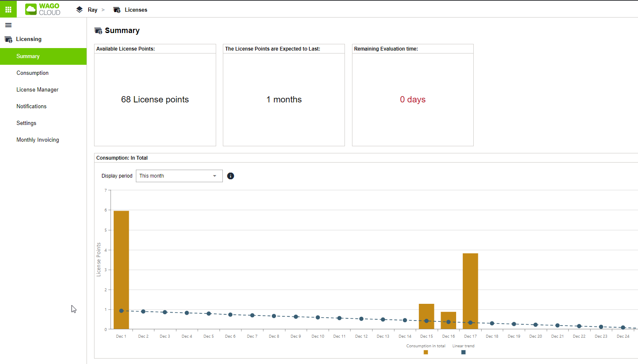Click the WAGO Cloud logo
This screenshot has width=638, height=364.
43,9
